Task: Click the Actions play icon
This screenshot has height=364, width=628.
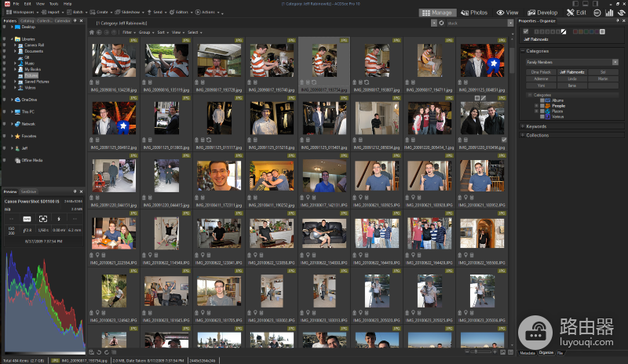Action: pyautogui.click(x=198, y=13)
